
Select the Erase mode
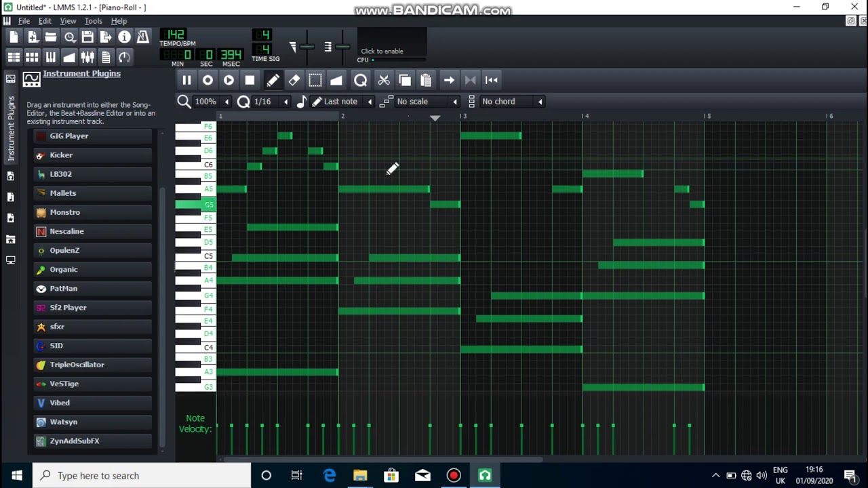click(294, 80)
